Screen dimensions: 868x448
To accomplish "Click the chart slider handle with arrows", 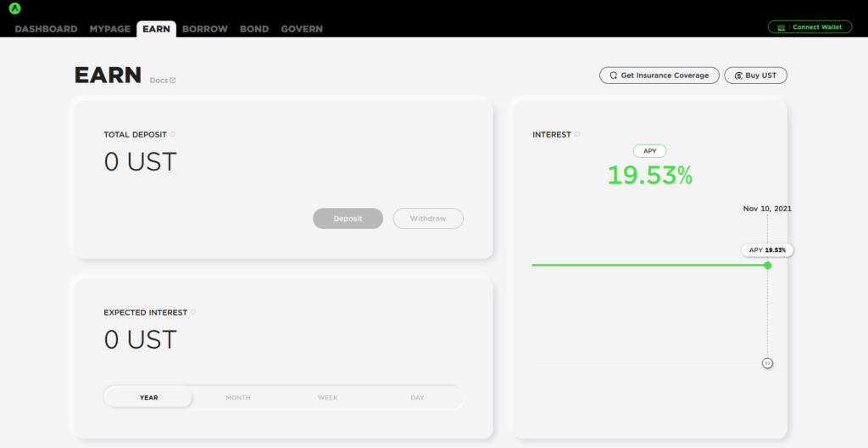I will (767, 363).
